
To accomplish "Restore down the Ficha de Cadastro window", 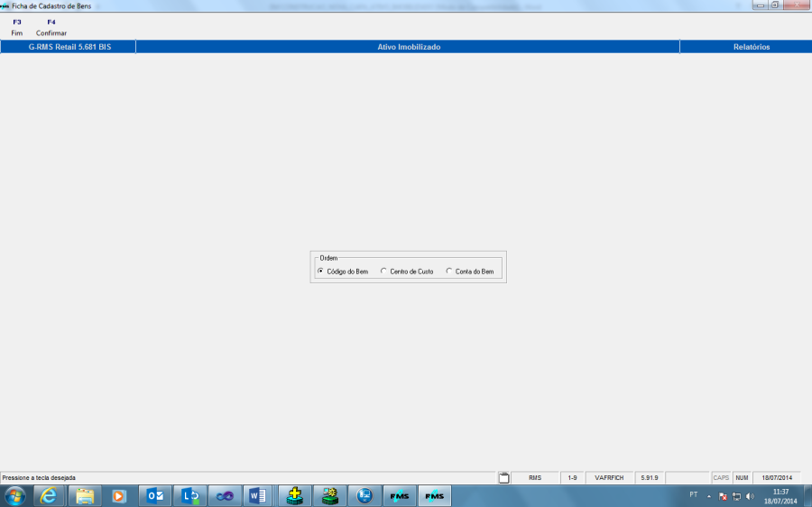I will 775,5.
